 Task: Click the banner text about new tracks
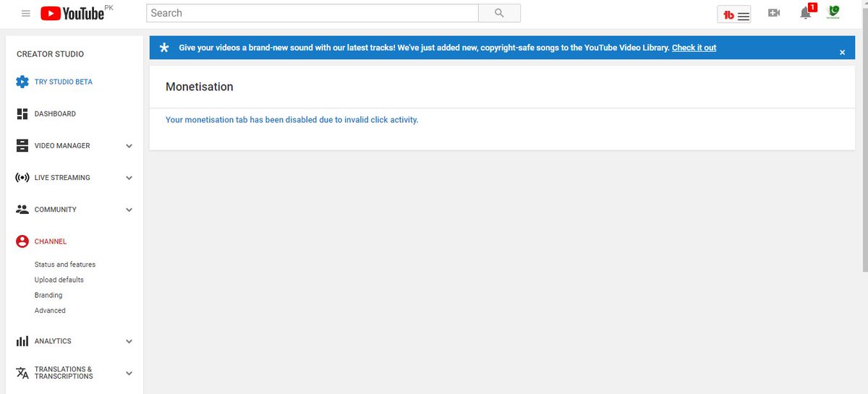(x=424, y=48)
